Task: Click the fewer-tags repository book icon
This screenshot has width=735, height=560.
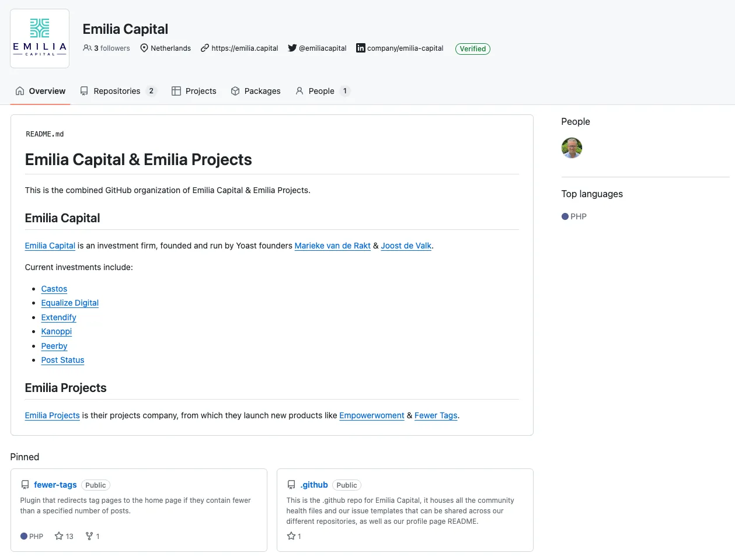Action: [x=25, y=484]
